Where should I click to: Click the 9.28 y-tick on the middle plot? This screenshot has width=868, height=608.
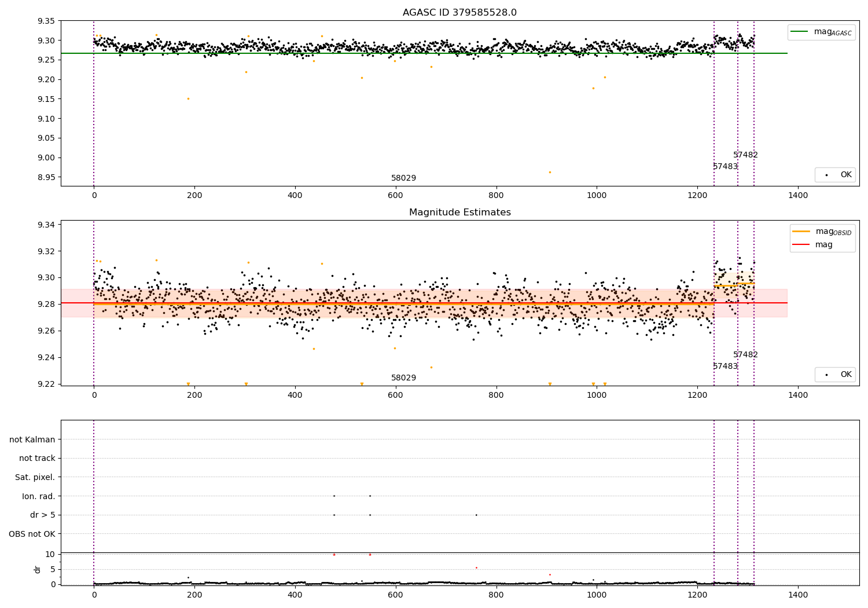[x=46, y=304]
